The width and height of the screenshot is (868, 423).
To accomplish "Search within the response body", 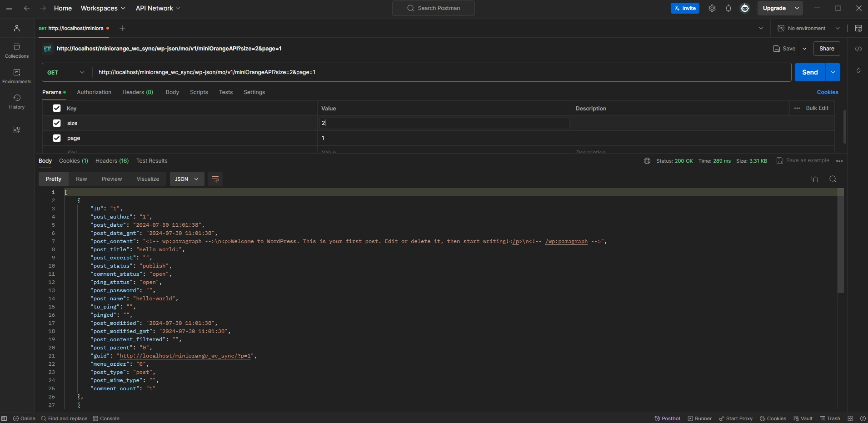I will (x=833, y=179).
